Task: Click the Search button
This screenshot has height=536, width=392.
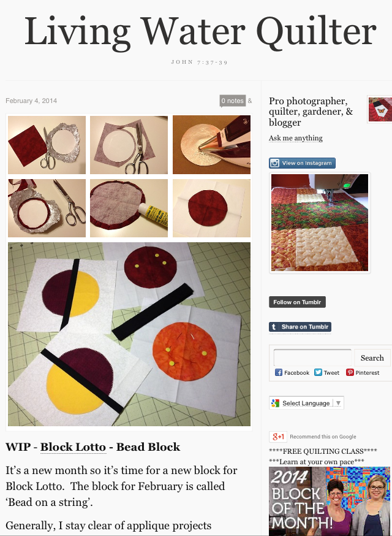Action: coord(372,358)
